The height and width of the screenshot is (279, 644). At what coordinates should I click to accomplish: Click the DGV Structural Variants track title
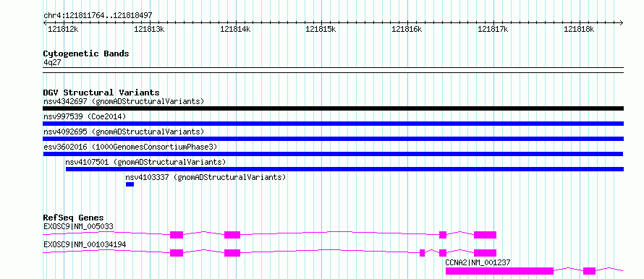[101, 93]
